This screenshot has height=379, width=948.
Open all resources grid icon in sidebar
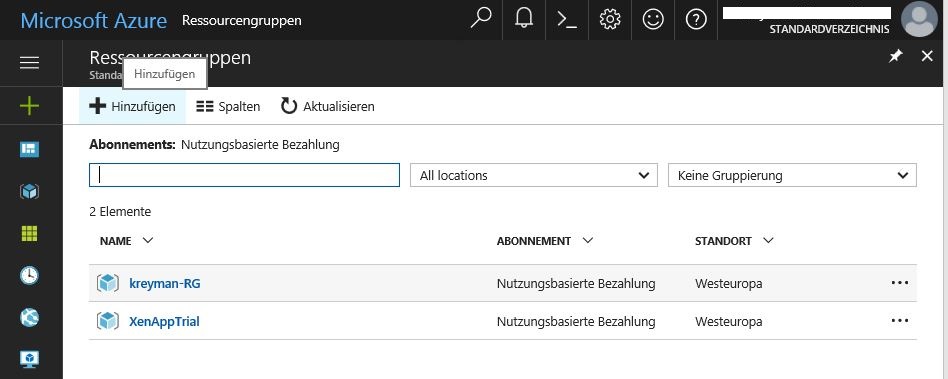pyautogui.click(x=29, y=233)
